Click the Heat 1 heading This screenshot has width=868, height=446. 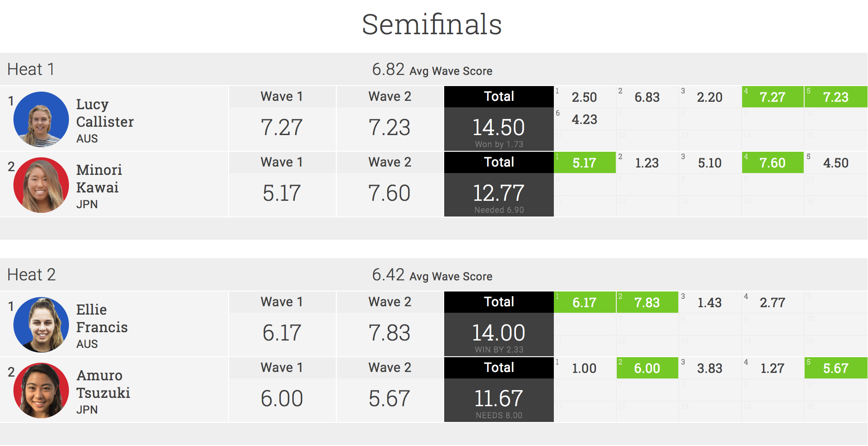point(31,69)
